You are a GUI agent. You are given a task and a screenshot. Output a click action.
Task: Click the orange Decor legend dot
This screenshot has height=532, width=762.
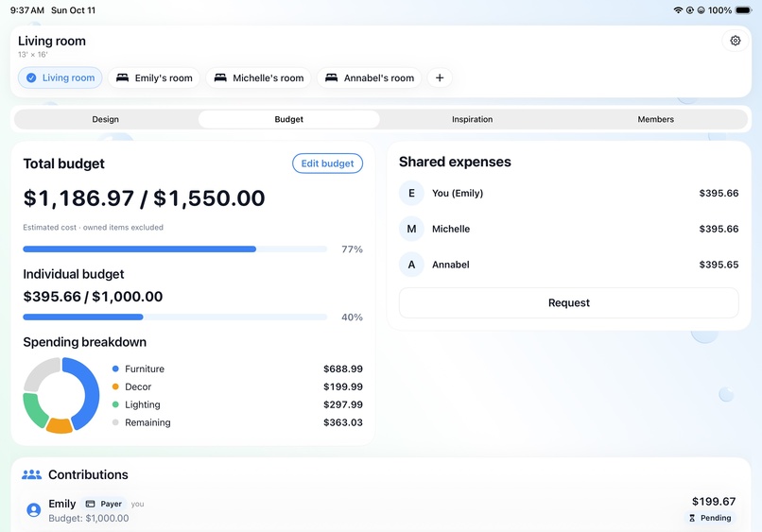click(115, 386)
